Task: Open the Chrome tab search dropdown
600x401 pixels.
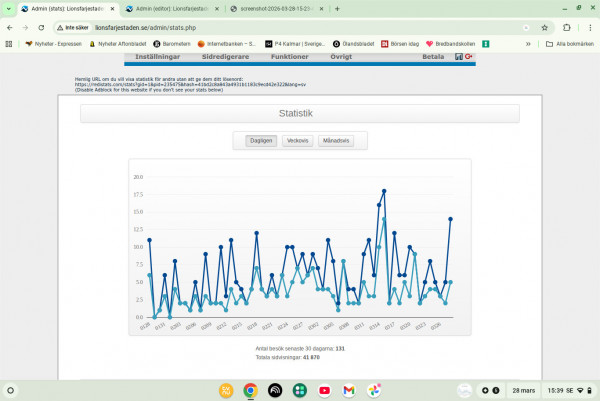Action: pos(10,8)
